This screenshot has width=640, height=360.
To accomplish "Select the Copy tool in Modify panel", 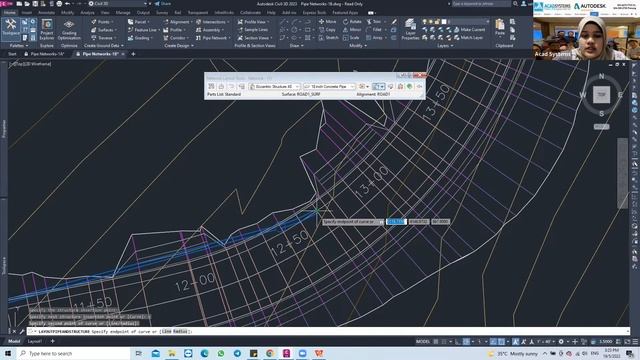I will [x=327, y=30].
